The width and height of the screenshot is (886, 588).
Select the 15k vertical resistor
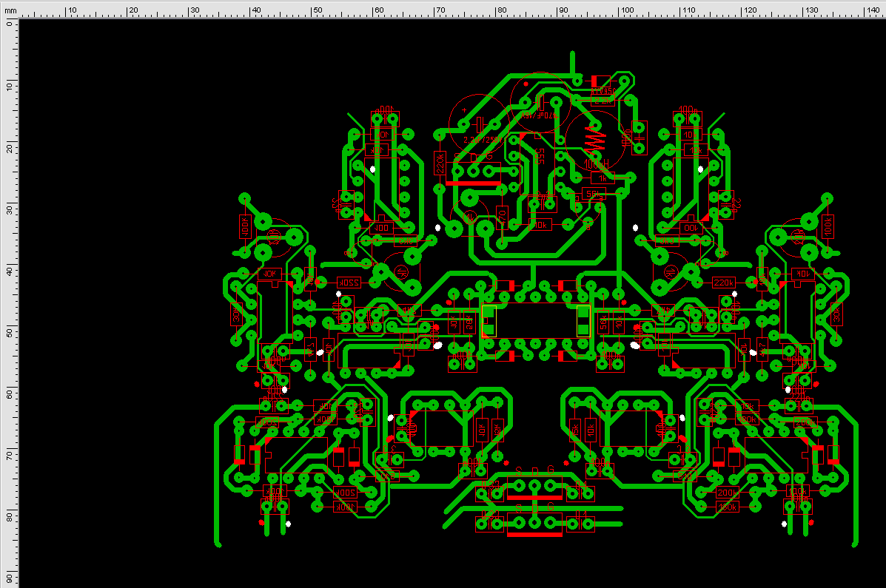point(574,431)
